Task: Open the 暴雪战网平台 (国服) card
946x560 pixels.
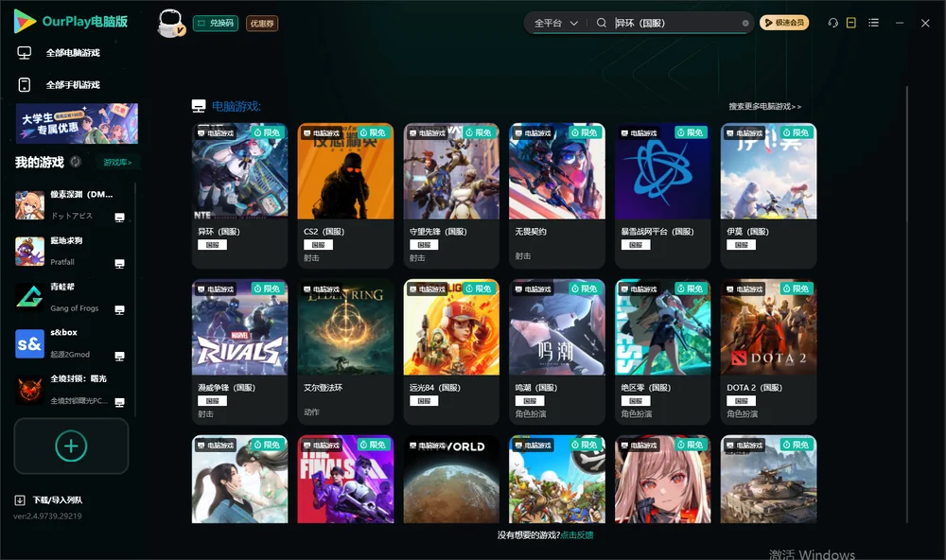Action: pyautogui.click(x=662, y=196)
